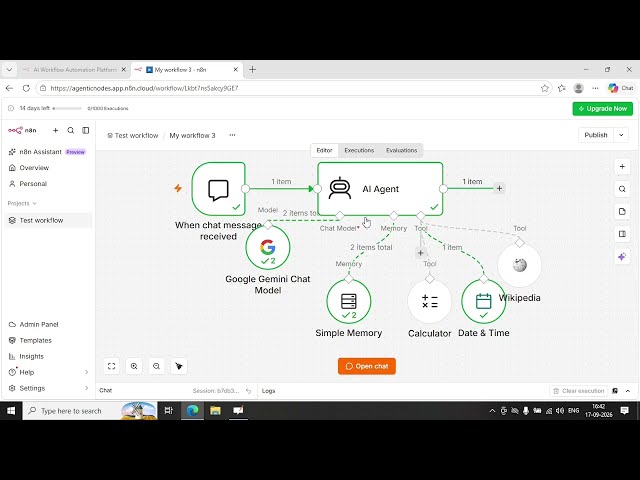The image size is (640, 480).
Task: Select the Simple Memory node
Action: pos(349,301)
